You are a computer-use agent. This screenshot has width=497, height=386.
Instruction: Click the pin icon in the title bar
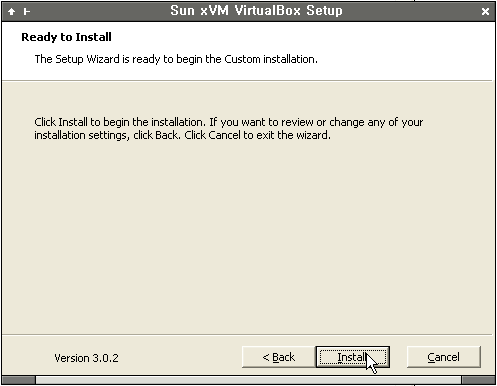(x=27, y=12)
